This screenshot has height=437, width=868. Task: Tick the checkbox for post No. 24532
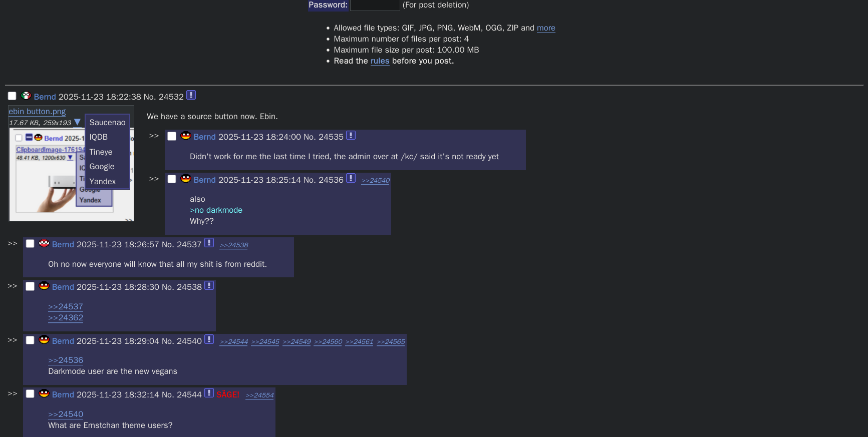12,96
